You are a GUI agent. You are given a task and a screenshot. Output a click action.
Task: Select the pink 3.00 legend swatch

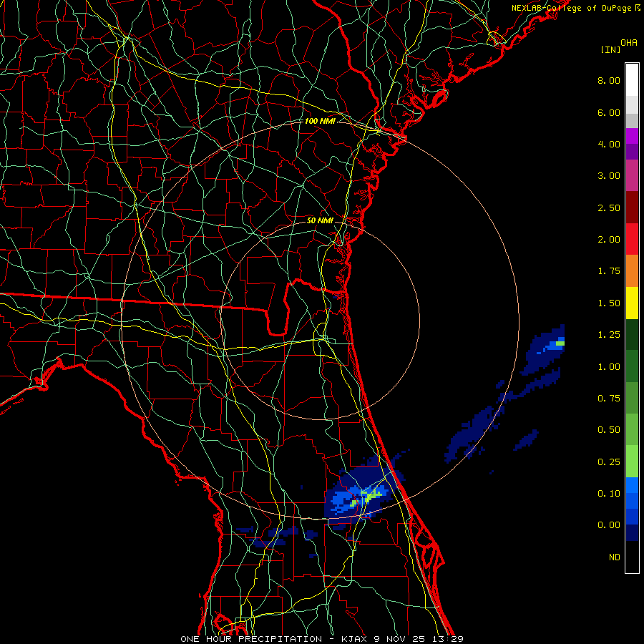point(632,176)
